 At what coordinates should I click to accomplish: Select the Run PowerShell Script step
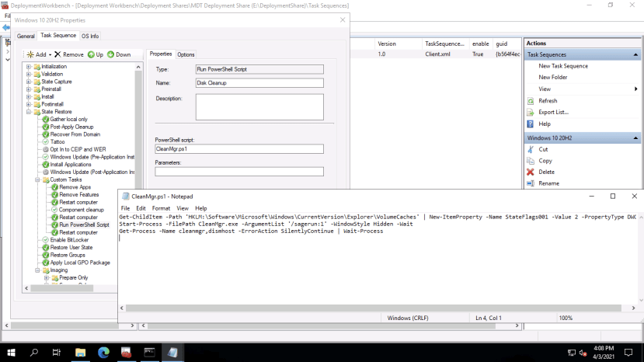(x=84, y=225)
